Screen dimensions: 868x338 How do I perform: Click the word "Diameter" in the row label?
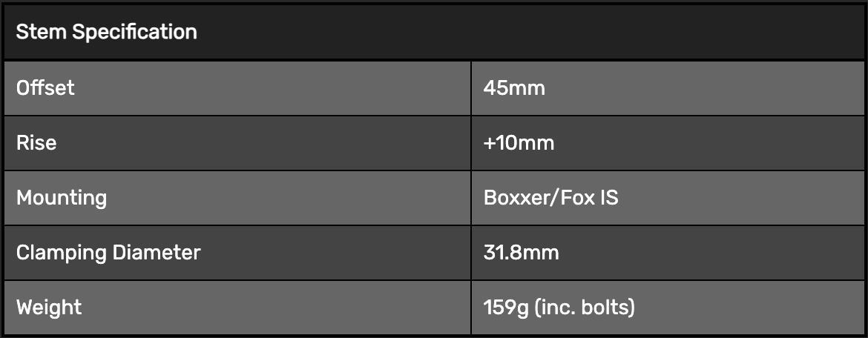157,253
